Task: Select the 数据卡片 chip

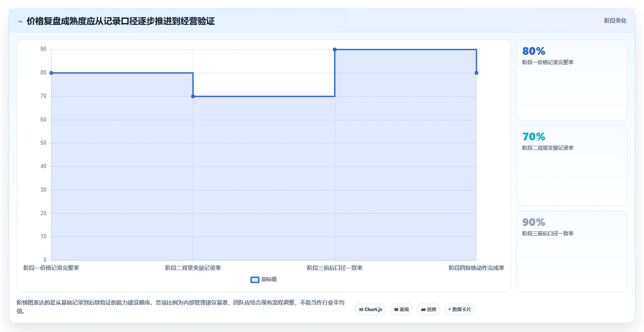Action: (459, 309)
